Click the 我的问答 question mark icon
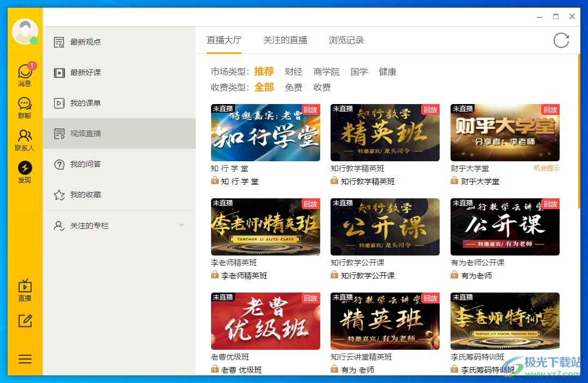 (59, 165)
